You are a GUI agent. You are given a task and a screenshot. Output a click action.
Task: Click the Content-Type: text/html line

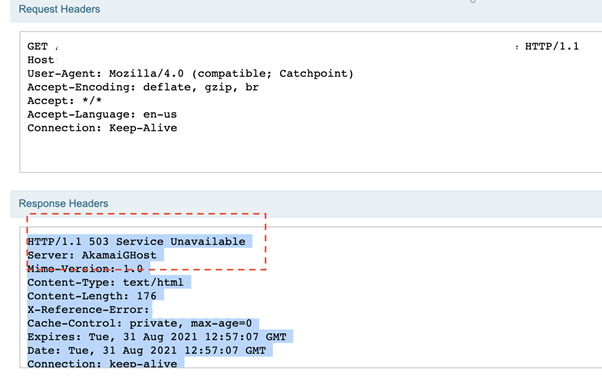click(x=106, y=283)
